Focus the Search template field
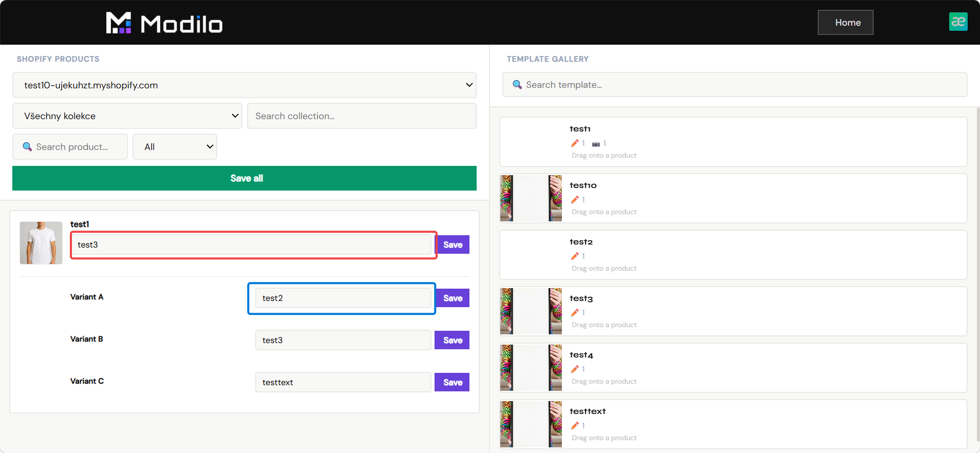Screen dimensions: 980x453 pos(735,85)
